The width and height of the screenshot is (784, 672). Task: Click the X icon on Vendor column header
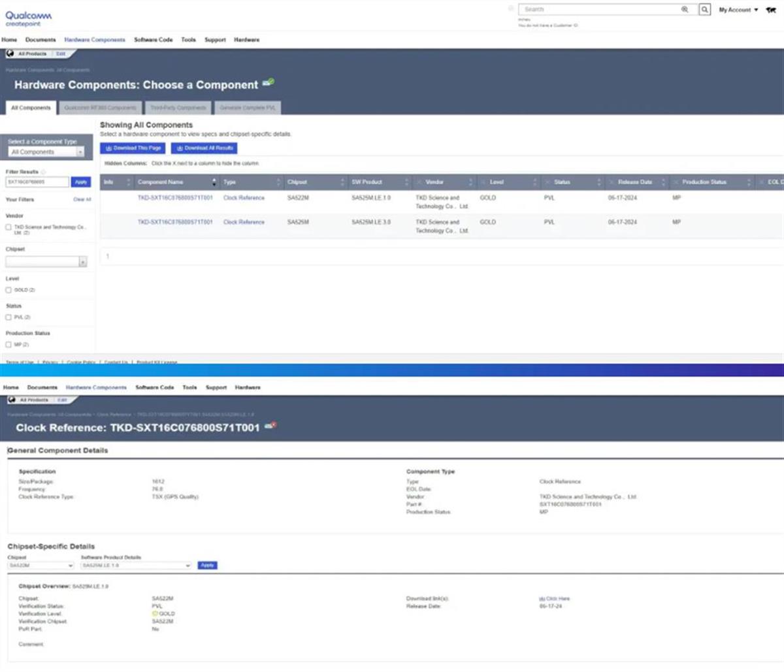coord(419,182)
